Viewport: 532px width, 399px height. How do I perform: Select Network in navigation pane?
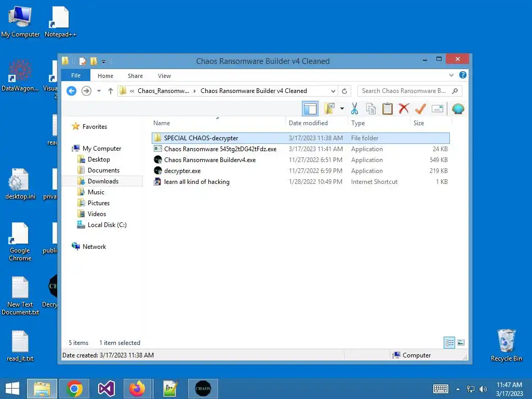(89, 247)
